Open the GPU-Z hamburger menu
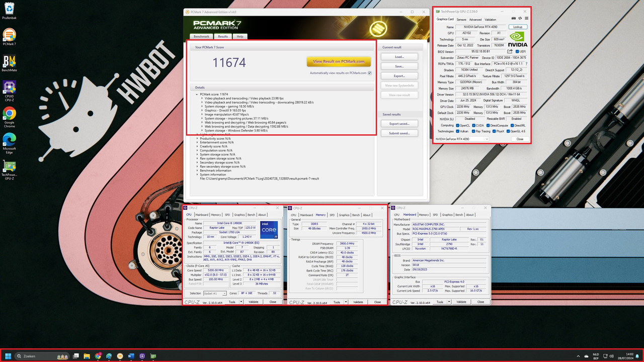 526,19
